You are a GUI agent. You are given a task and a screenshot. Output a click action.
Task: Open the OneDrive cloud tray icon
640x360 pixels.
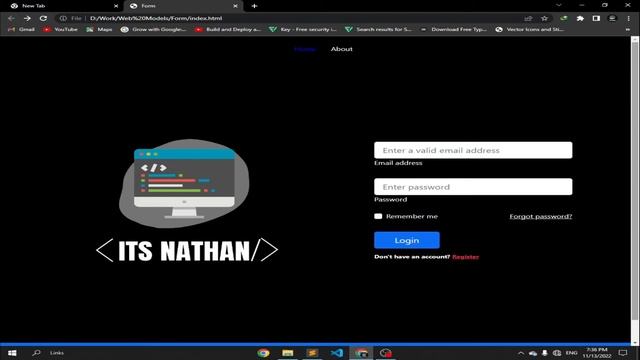tap(533, 353)
